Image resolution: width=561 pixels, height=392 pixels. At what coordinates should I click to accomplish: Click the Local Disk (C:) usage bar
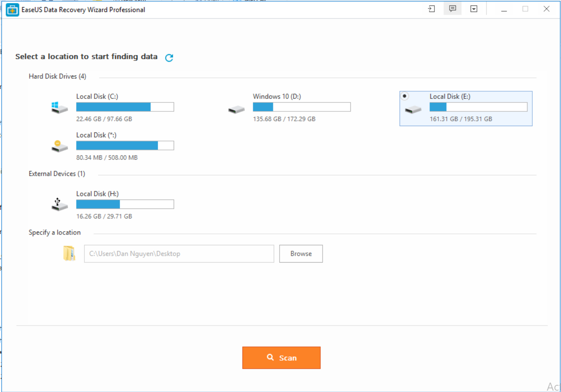click(125, 107)
